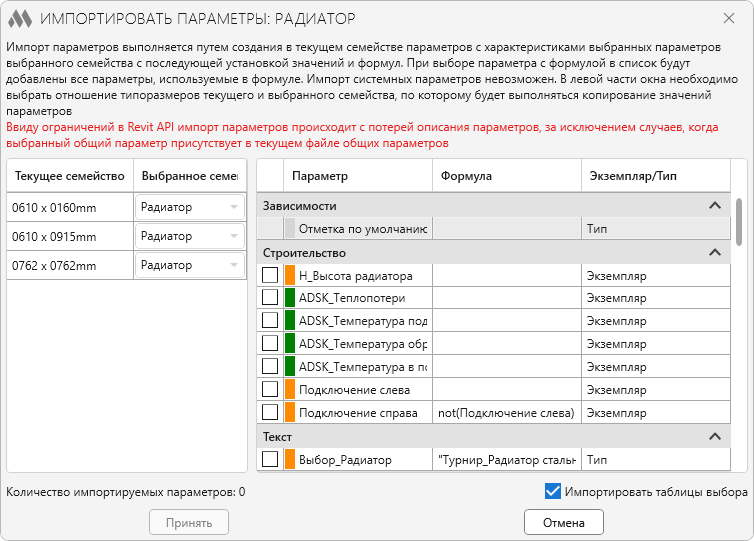Collapse the Зависимости group
Screen dimensions: 754x541
point(715,206)
